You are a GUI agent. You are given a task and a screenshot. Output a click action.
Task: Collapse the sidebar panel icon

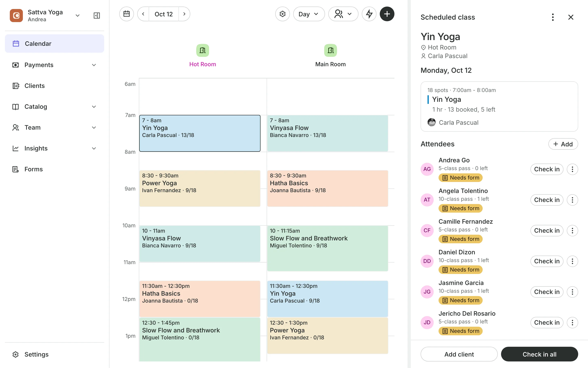pyautogui.click(x=97, y=16)
